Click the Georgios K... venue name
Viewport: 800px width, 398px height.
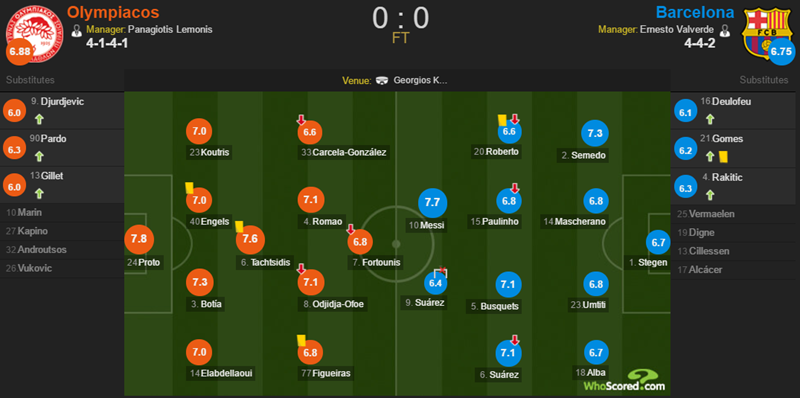(420, 81)
